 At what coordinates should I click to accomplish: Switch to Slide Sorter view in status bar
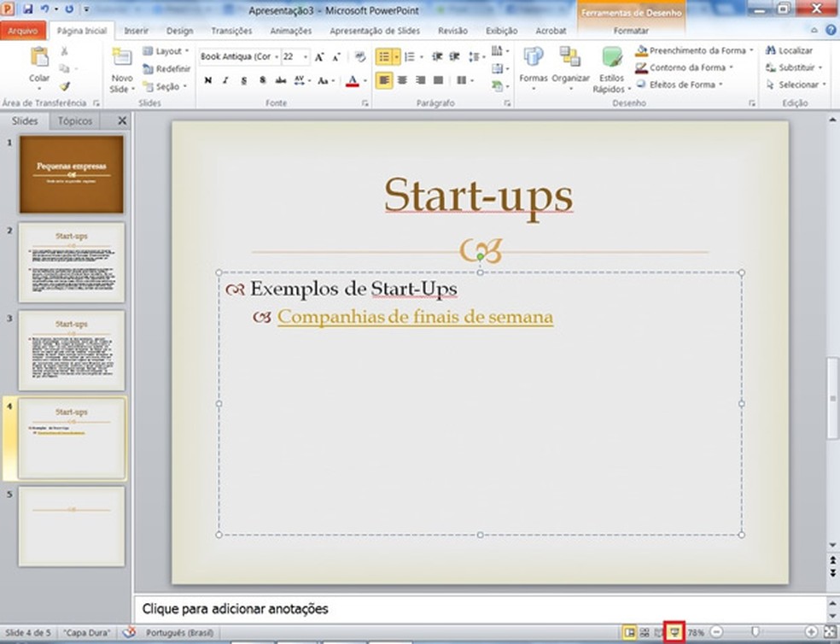point(645,633)
